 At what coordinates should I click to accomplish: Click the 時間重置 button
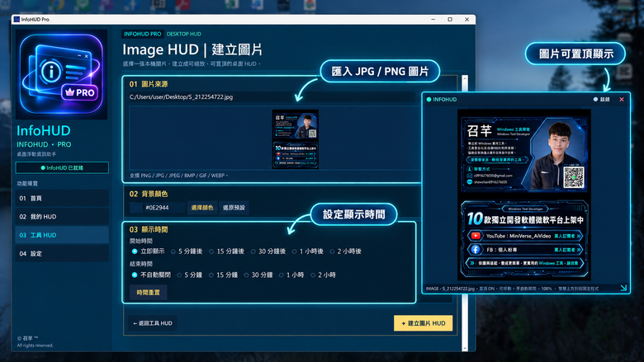[149, 292]
